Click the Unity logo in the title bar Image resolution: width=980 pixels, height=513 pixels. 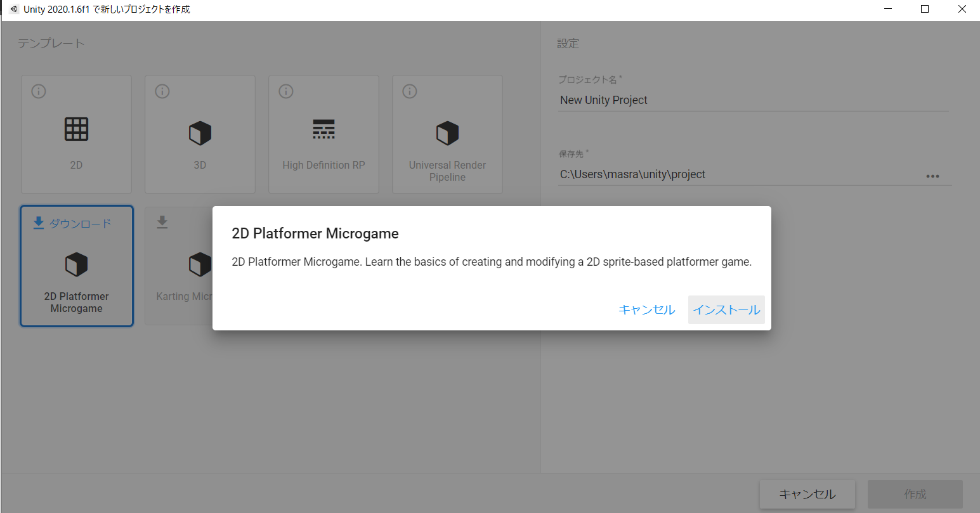pos(14,9)
